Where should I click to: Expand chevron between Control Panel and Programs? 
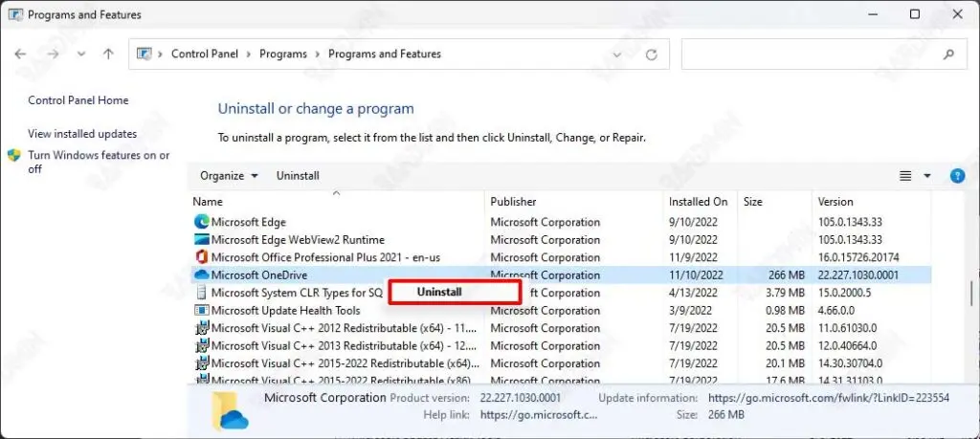tap(249, 55)
